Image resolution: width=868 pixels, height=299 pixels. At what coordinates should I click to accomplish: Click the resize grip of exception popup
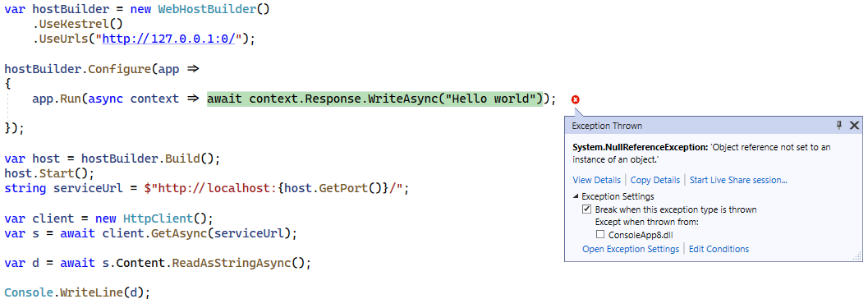tap(857, 256)
